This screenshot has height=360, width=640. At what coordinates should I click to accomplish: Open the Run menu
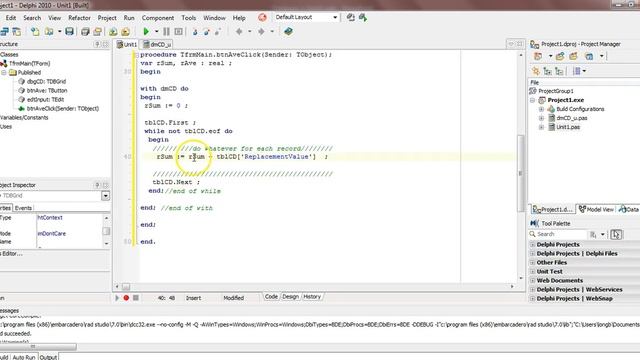129,18
